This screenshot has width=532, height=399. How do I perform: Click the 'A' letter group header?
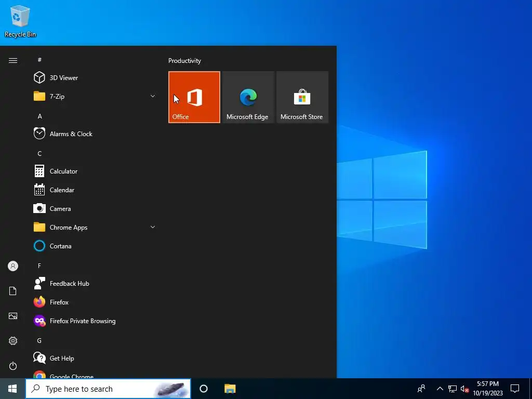pyautogui.click(x=39, y=116)
